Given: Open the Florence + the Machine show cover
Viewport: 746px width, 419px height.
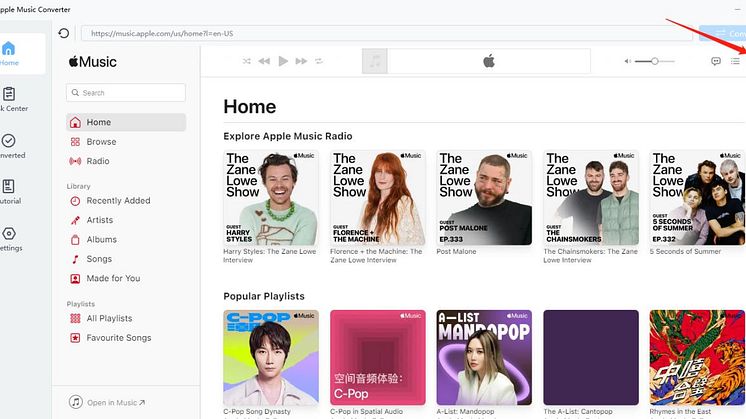Looking at the screenshot, I should click(x=378, y=198).
